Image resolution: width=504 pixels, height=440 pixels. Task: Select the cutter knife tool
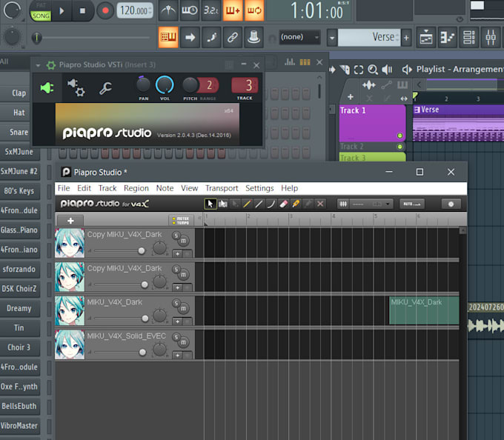pyautogui.click(x=296, y=204)
